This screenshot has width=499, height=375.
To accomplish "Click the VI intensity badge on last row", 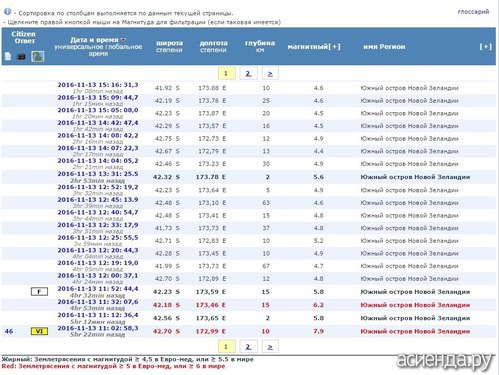I will pyautogui.click(x=39, y=331).
